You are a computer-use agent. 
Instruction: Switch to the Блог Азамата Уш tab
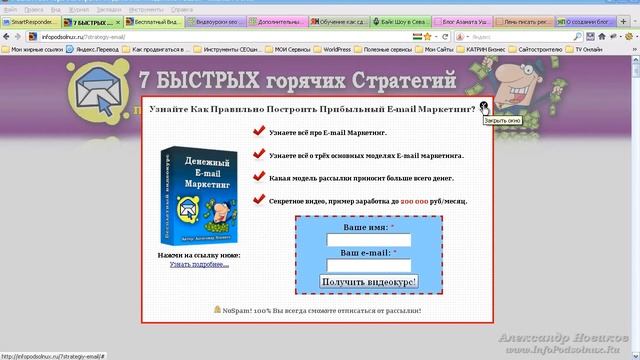463,22
